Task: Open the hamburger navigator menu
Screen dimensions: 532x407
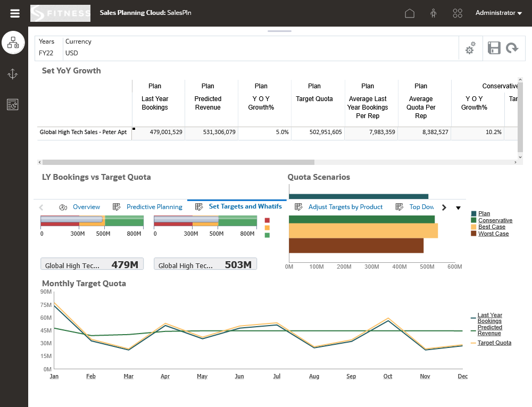Action: pos(15,13)
